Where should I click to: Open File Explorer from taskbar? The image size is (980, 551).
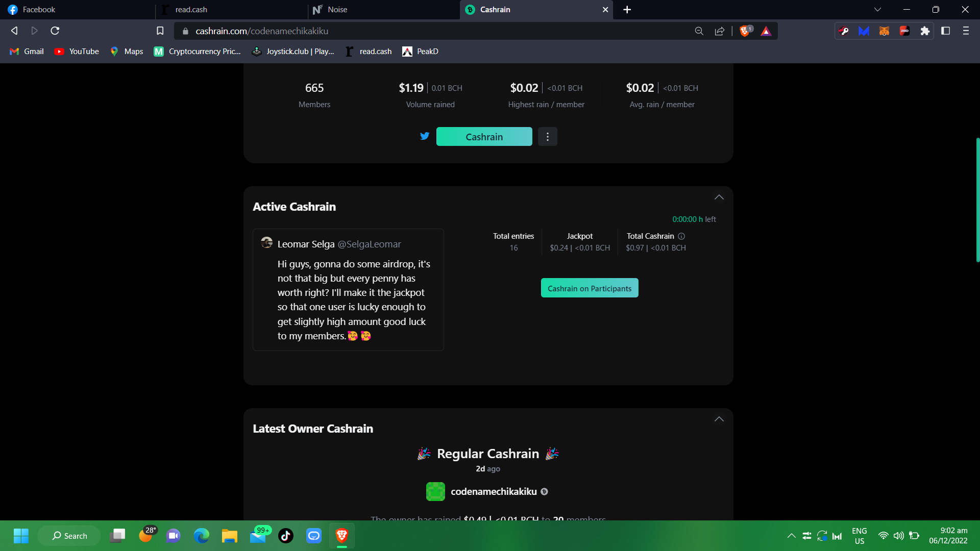point(230,536)
